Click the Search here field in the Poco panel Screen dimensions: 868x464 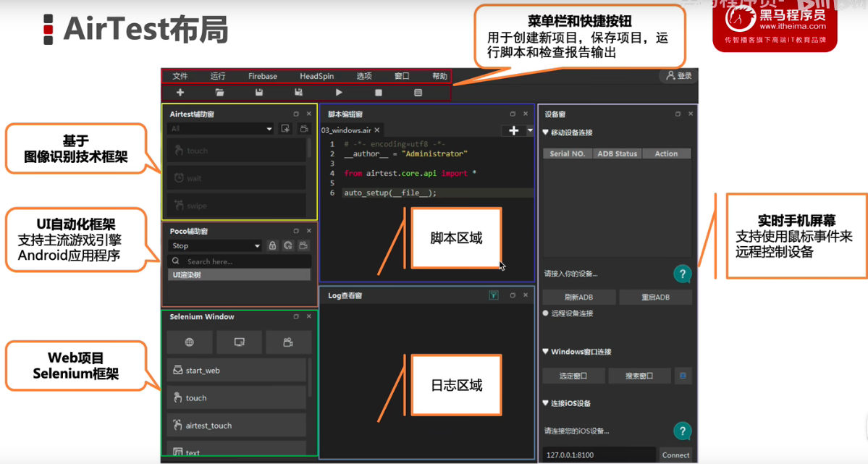[x=239, y=261]
